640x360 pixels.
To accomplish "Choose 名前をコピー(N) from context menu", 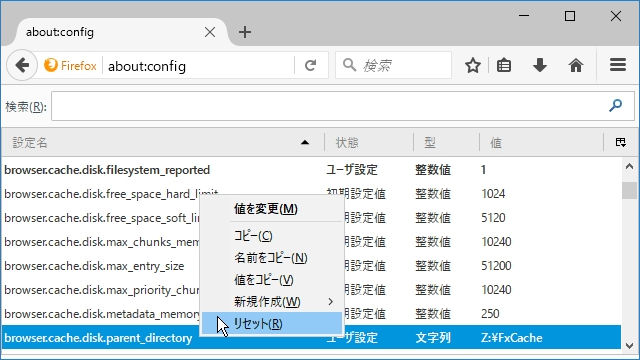I will (x=272, y=258).
